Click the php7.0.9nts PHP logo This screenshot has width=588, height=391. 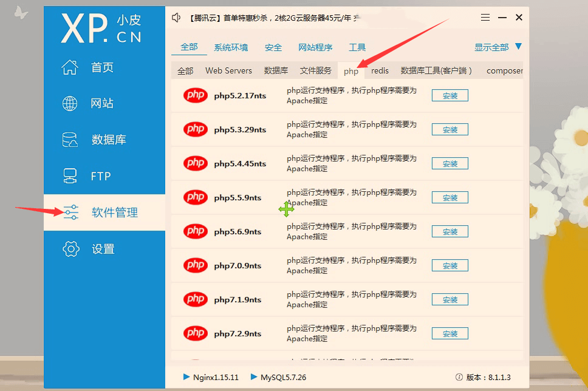196,265
